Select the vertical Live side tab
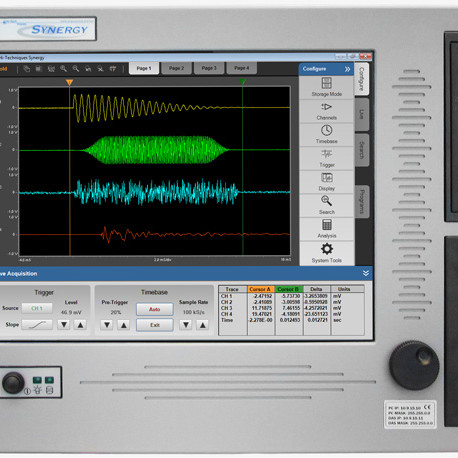This screenshot has height=458, width=458. (362, 114)
